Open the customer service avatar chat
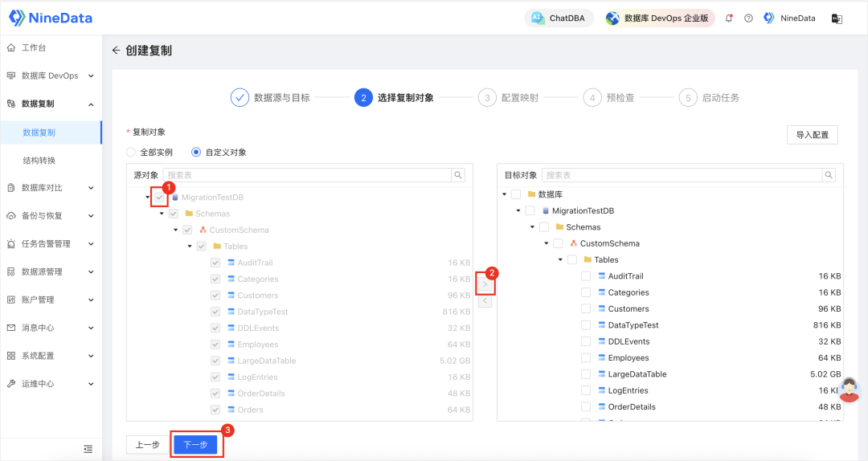 click(849, 389)
